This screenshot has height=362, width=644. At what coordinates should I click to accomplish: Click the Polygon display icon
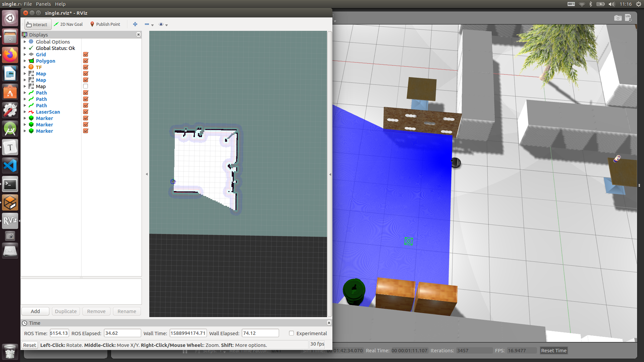coord(31,61)
